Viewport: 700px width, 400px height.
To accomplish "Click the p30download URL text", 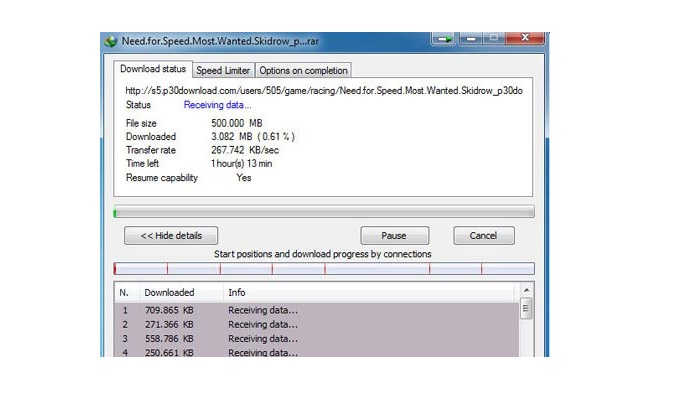I will click(324, 91).
